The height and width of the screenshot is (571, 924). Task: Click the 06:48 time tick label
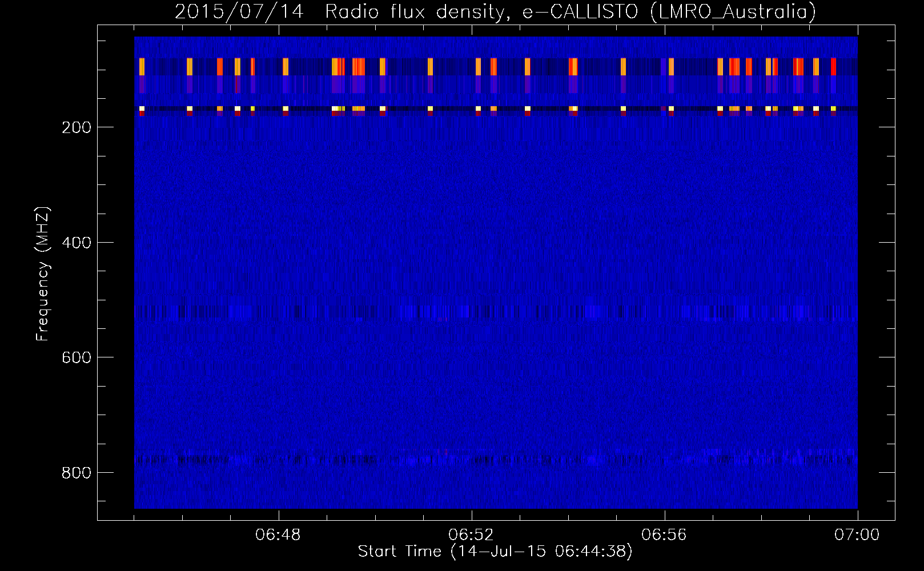pyautogui.click(x=278, y=535)
